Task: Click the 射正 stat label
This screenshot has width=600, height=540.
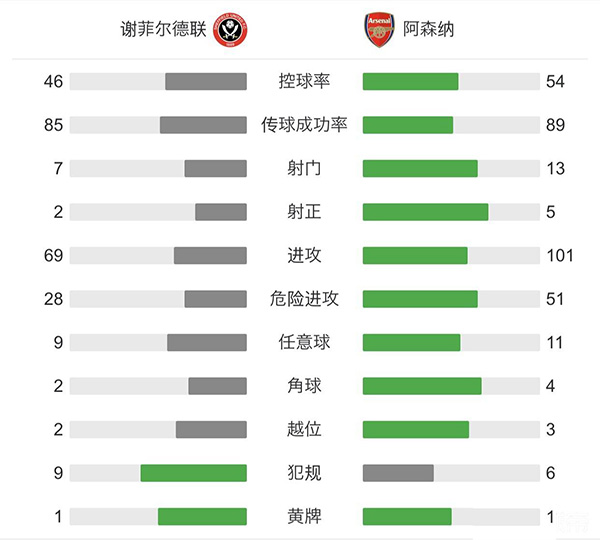Action: coord(304,212)
